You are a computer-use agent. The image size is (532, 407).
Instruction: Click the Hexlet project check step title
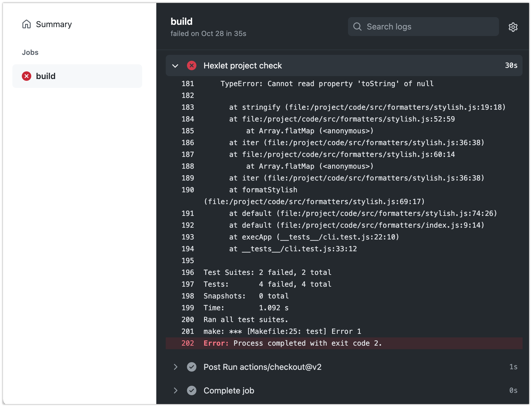pyautogui.click(x=242, y=65)
